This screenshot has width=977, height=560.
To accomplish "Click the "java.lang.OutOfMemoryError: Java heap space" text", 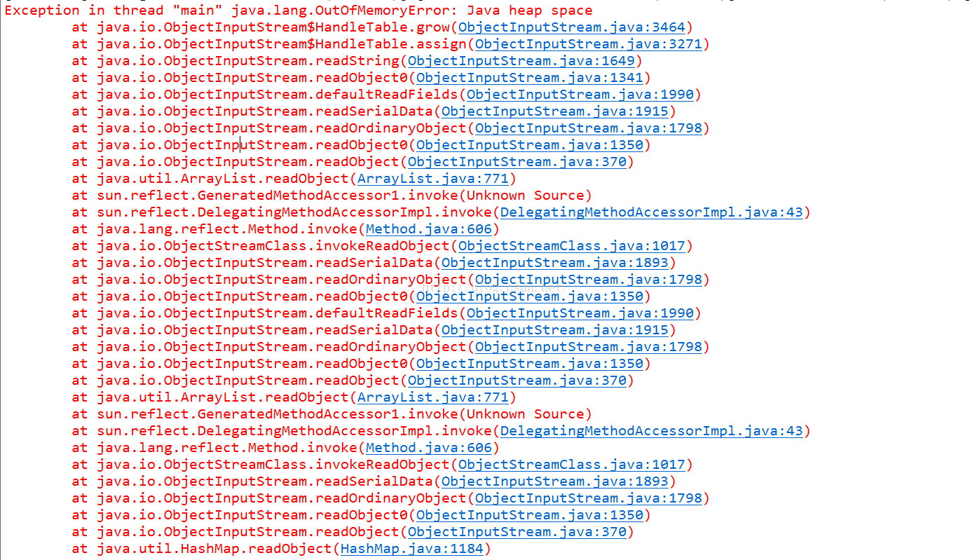I will pos(411,11).
